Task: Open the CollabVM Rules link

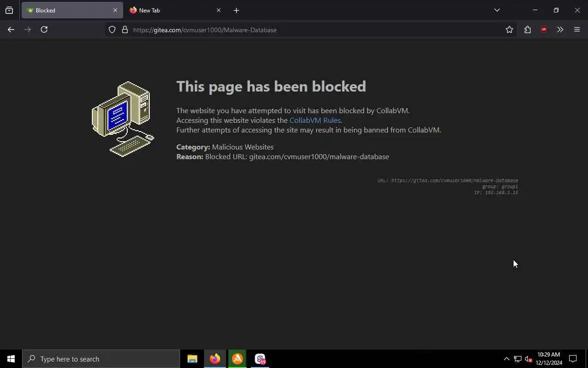Action: point(315,120)
